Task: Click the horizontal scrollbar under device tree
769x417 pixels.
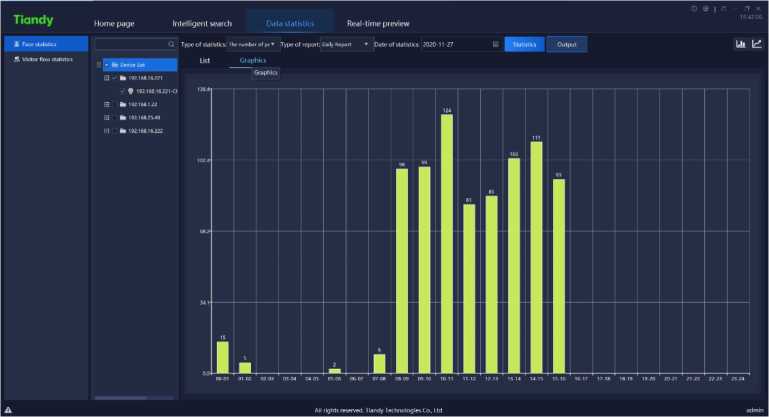Action: [x=135, y=398]
